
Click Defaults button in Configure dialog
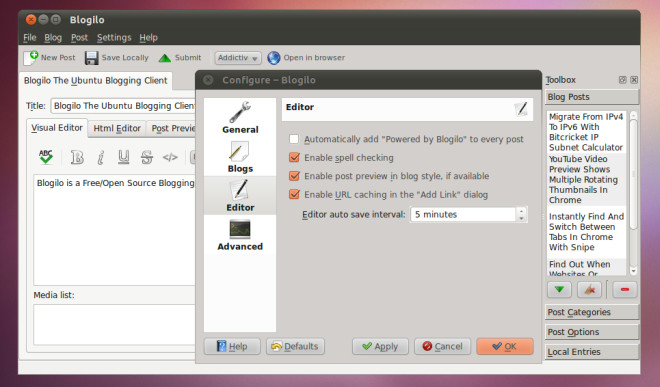(295, 346)
